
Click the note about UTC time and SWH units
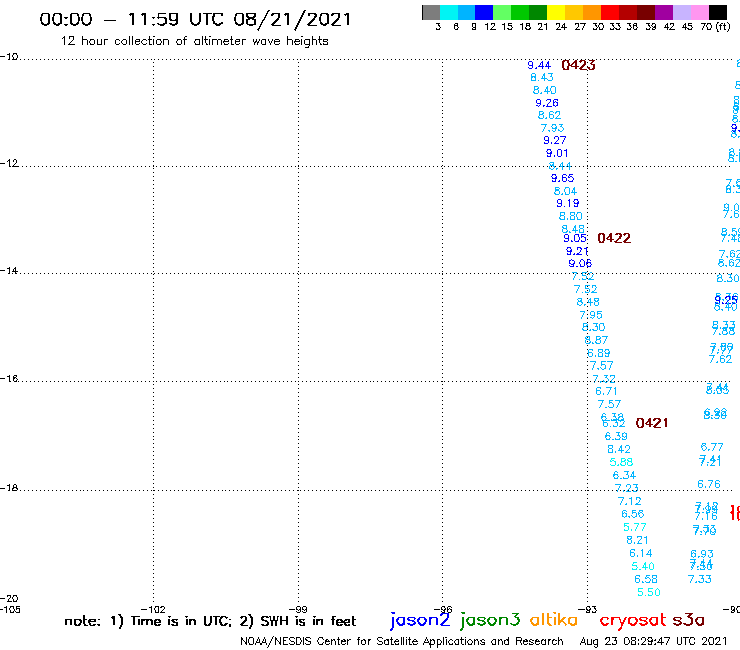(210, 621)
